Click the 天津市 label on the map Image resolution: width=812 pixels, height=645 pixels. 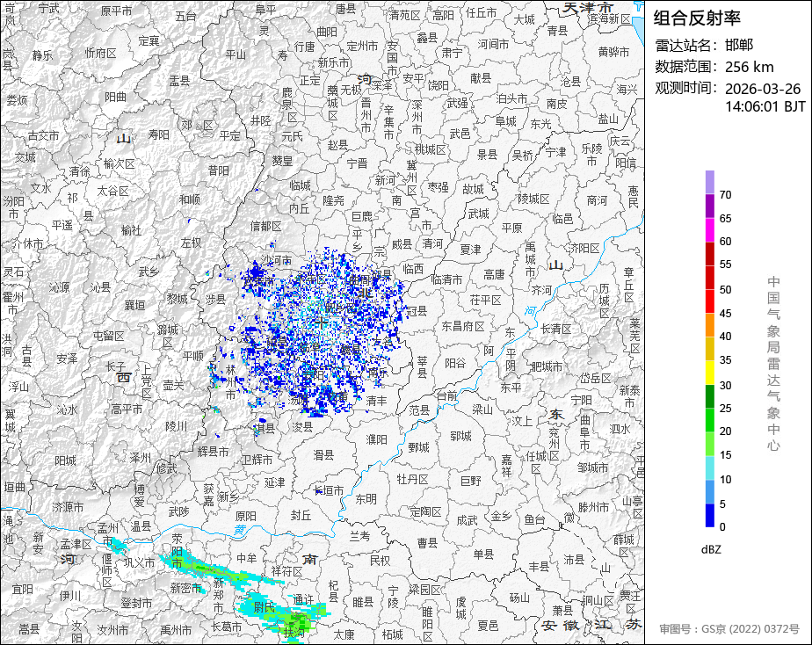coord(588,8)
